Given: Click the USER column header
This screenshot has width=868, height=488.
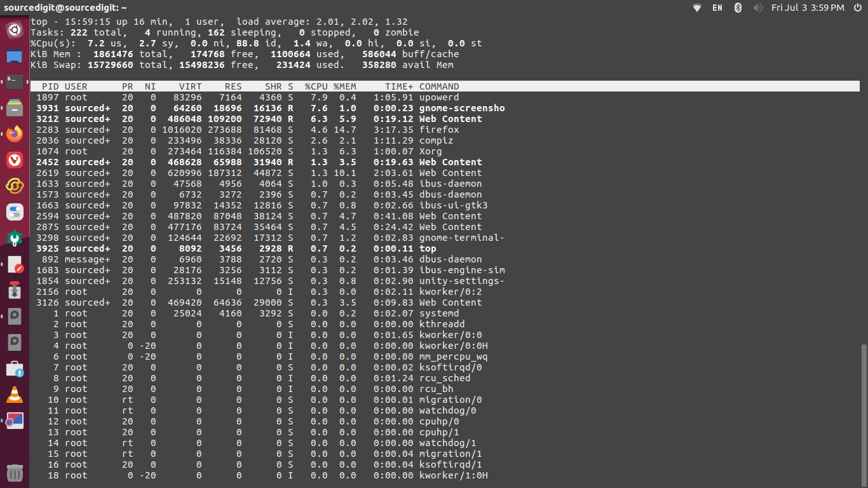Looking at the screenshot, I should [x=76, y=86].
